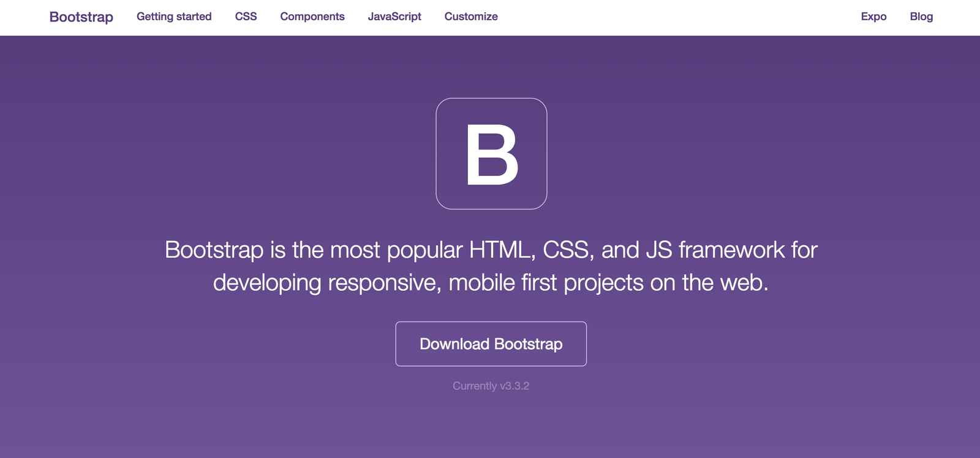Click the large Bootstrap B logo
980x458 pixels.
point(491,154)
